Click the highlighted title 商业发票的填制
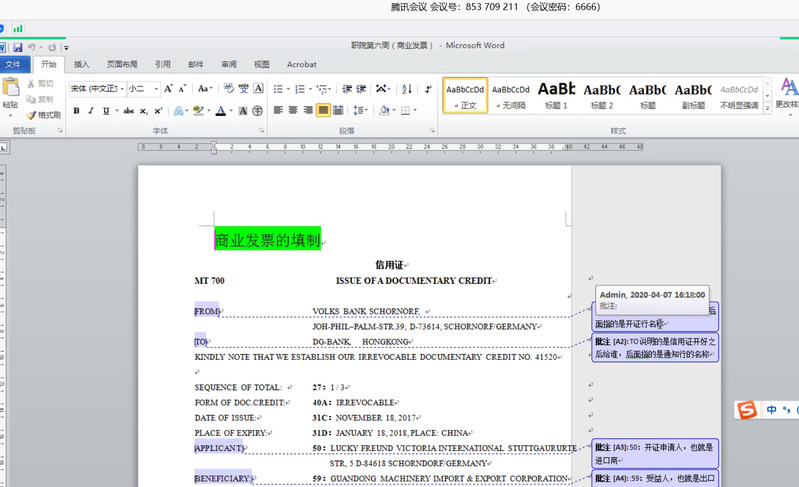 (x=267, y=240)
